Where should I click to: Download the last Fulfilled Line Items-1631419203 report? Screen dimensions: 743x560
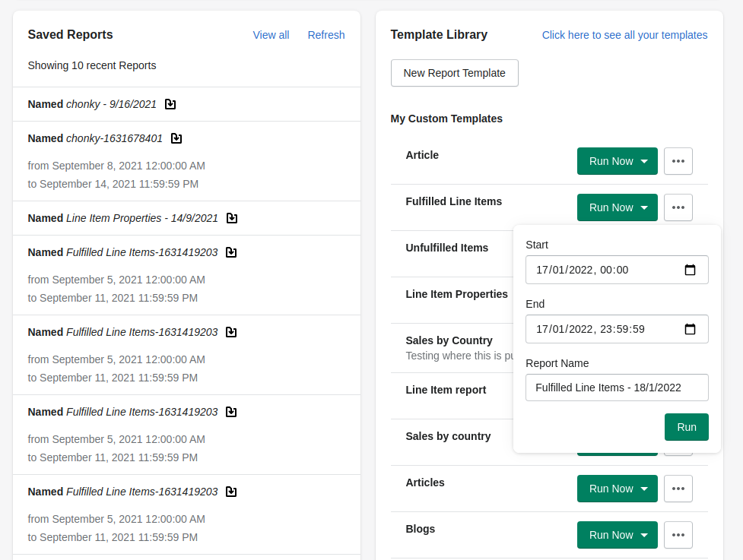pos(230,491)
